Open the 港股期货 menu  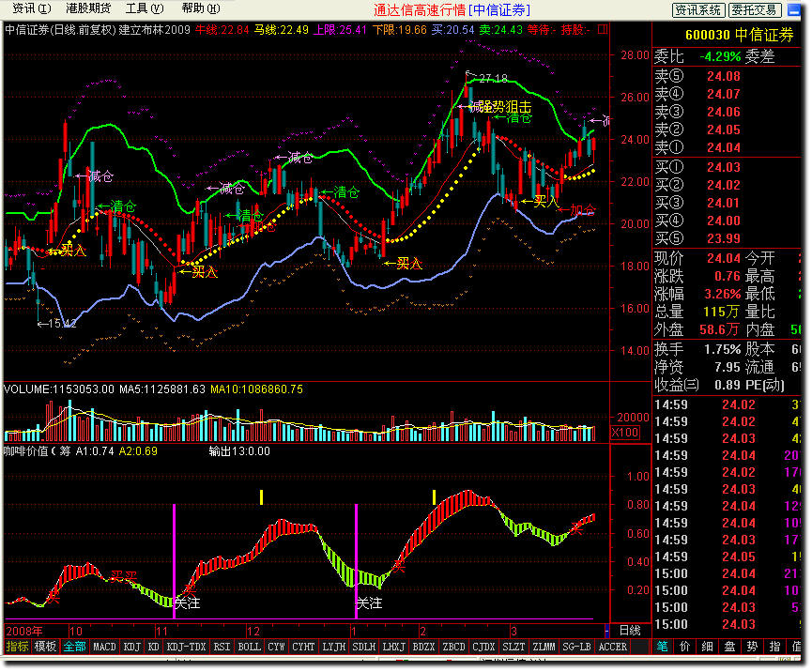pyautogui.click(x=88, y=8)
